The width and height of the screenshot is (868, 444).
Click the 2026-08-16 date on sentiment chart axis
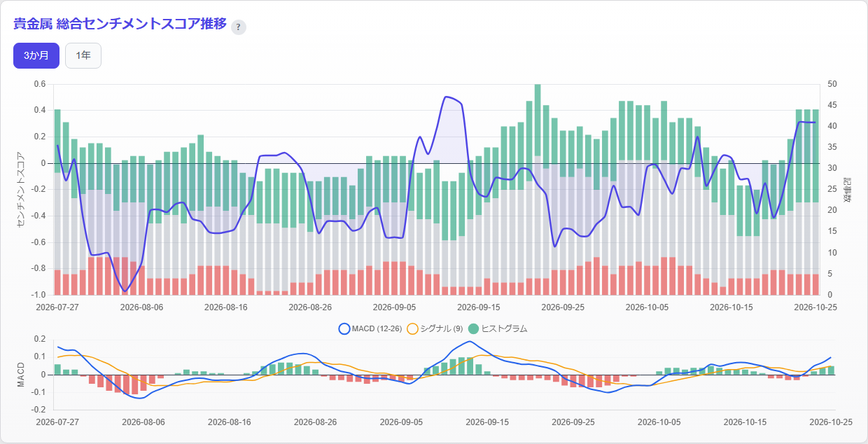click(226, 307)
